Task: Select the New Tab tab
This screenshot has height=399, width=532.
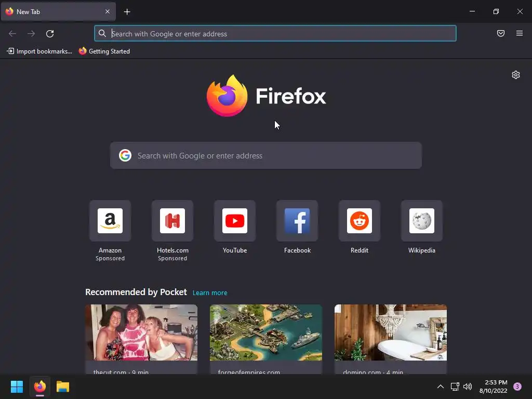Action: coord(58,11)
